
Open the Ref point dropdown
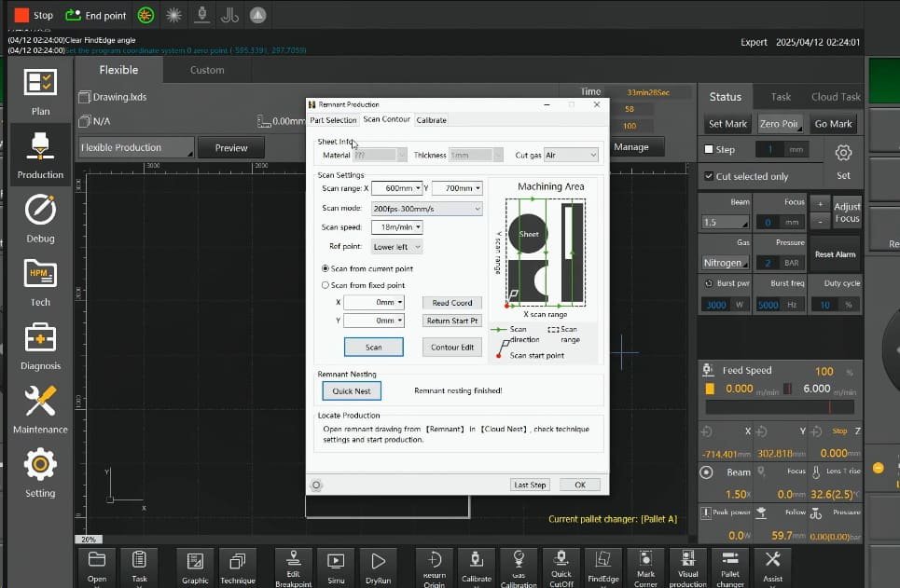click(396, 247)
